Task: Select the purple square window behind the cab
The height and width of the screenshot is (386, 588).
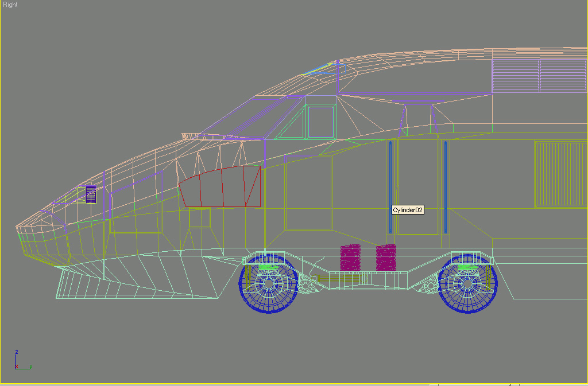Action: click(x=321, y=122)
